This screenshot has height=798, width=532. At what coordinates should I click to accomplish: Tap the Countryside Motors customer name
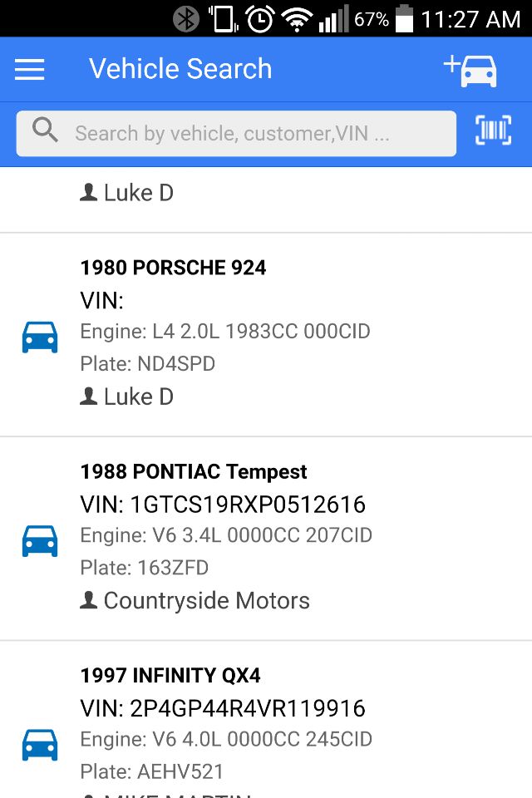205,601
